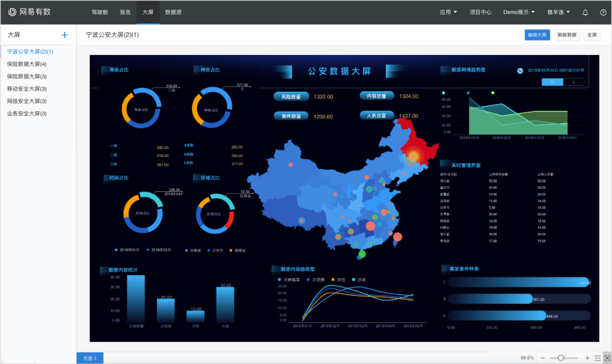The width and height of the screenshot is (612, 364).
Task: Switch to the 数据源 tab
Action: tap(173, 13)
